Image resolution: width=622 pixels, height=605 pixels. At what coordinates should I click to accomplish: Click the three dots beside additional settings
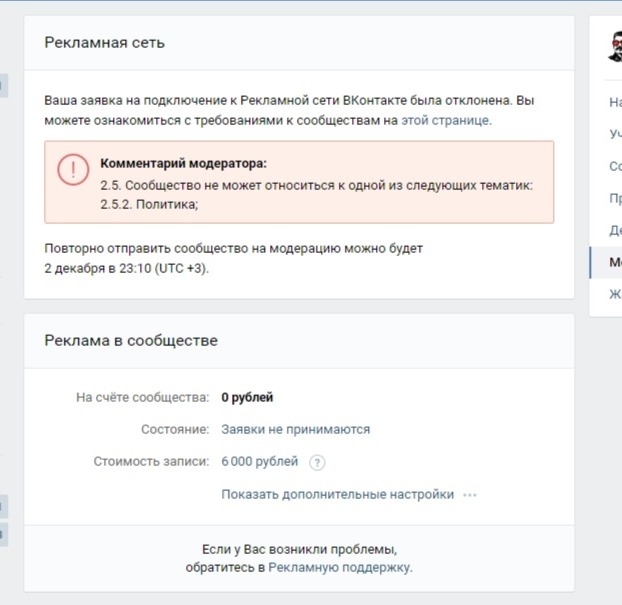click(x=470, y=495)
